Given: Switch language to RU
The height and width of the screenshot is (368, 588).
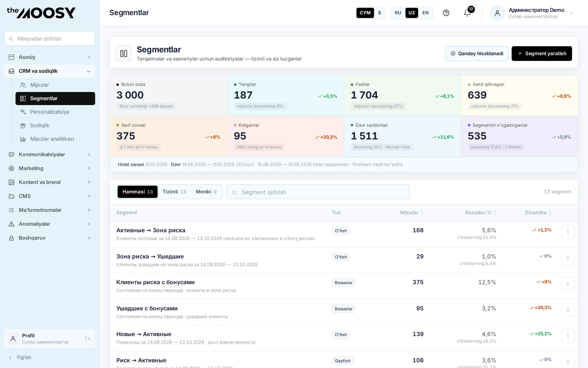Looking at the screenshot, I should pos(398,13).
